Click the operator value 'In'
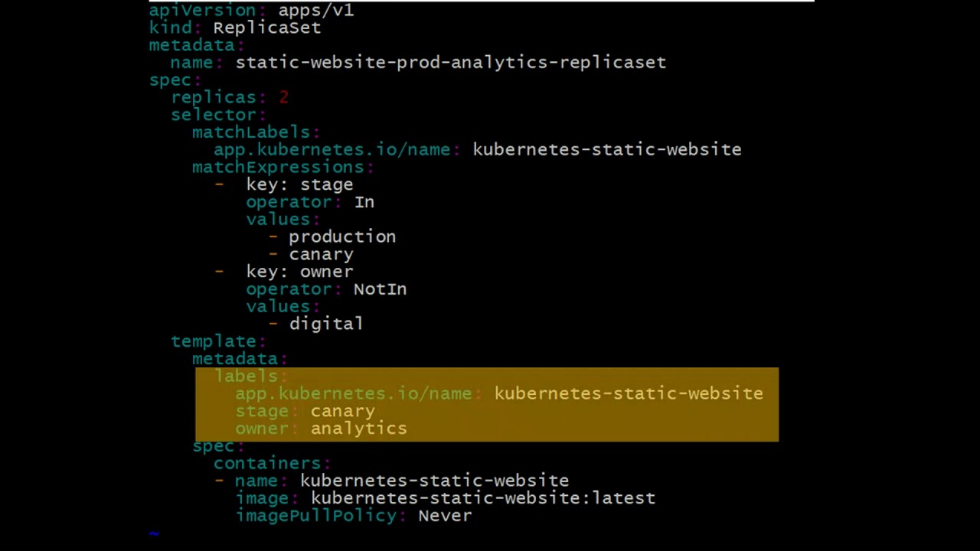The width and height of the screenshot is (980, 551). 364,202
